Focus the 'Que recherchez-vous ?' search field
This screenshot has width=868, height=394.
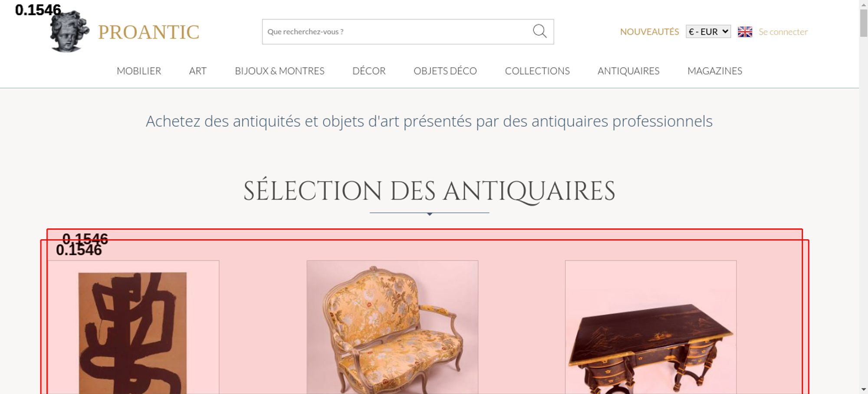click(397, 32)
